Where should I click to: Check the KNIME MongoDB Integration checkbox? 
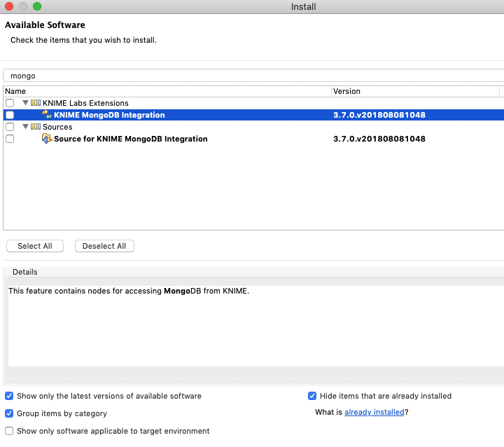pos(10,115)
